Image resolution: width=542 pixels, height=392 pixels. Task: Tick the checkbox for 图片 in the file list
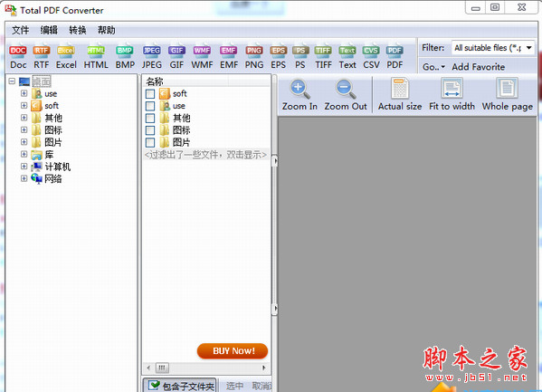pyautogui.click(x=150, y=142)
